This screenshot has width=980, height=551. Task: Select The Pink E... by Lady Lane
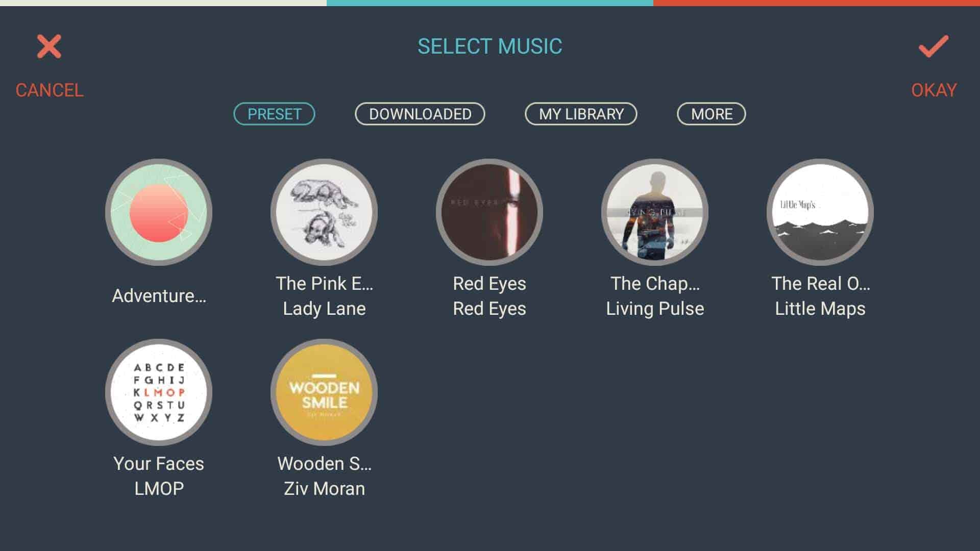[x=326, y=213]
